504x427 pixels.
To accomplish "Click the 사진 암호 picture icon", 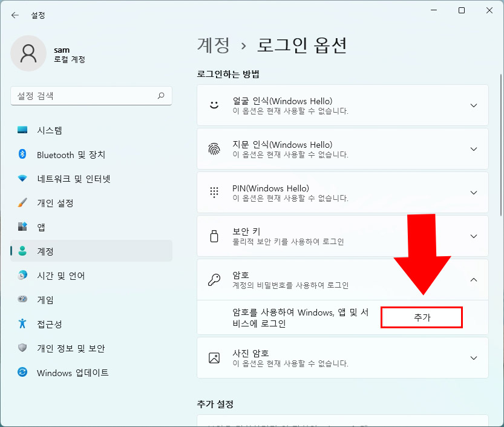I will click(214, 357).
